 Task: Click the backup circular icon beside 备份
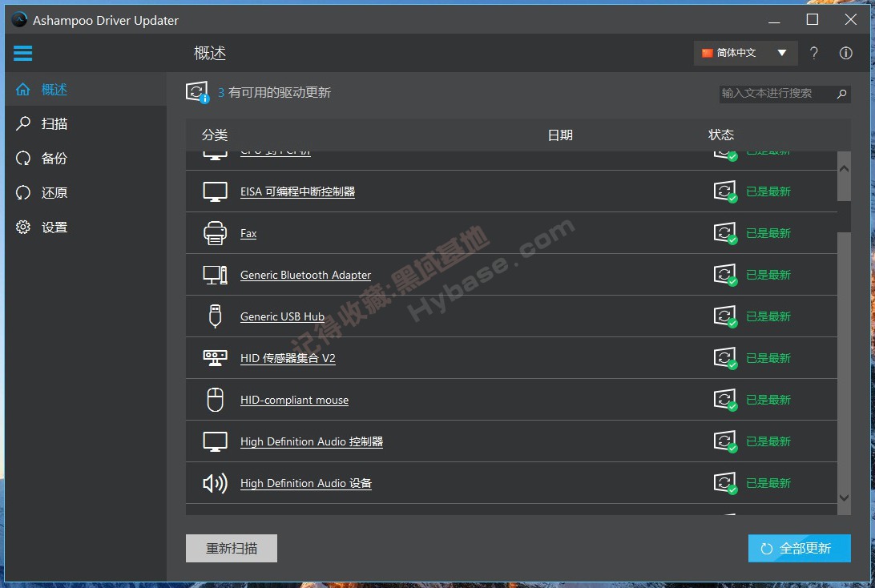pyautogui.click(x=23, y=159)
